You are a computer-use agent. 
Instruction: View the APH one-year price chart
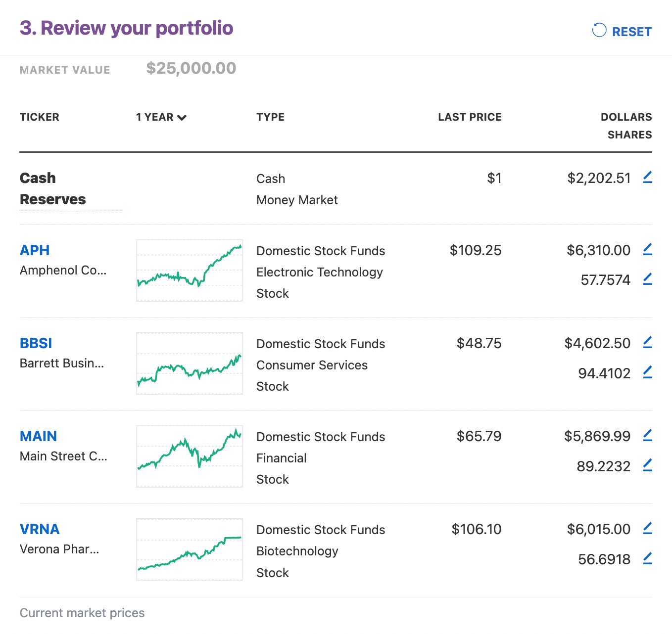click(x=190, y=271)
